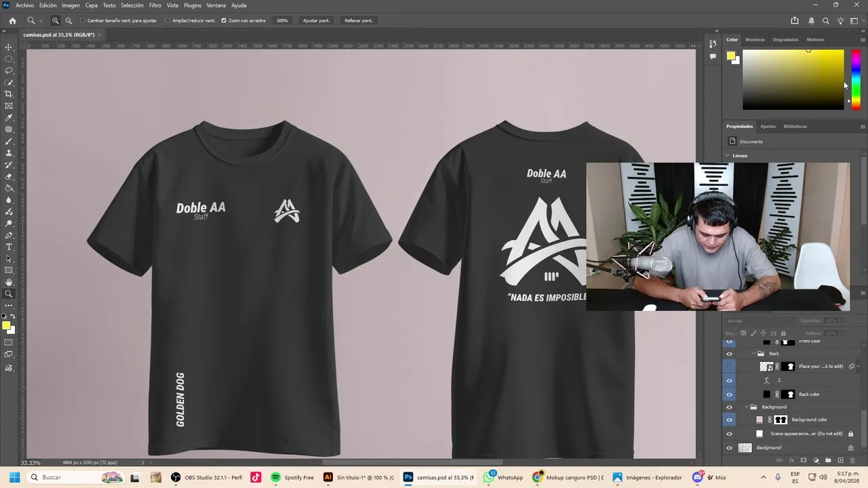Image resolution: width=868 pixels, height=488 pixels.
Task: Uncheck Zoom con arrastre checkbox
Action: click(x=224, y=20)
